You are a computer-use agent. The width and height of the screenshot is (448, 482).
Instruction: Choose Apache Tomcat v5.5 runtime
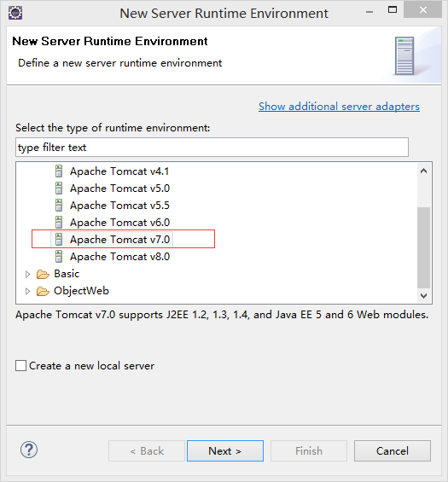119,206
